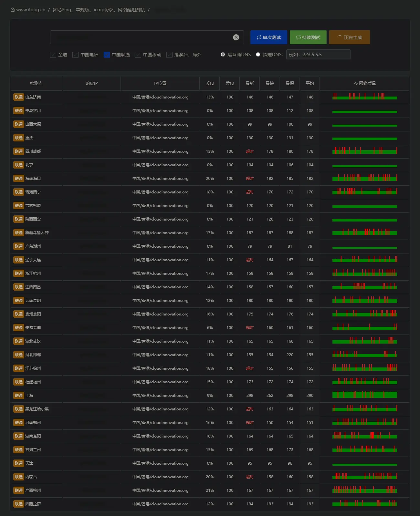Click the 联通 badge for 上海
This screenshot has height=516, width=420.
[x=19, y=396]
